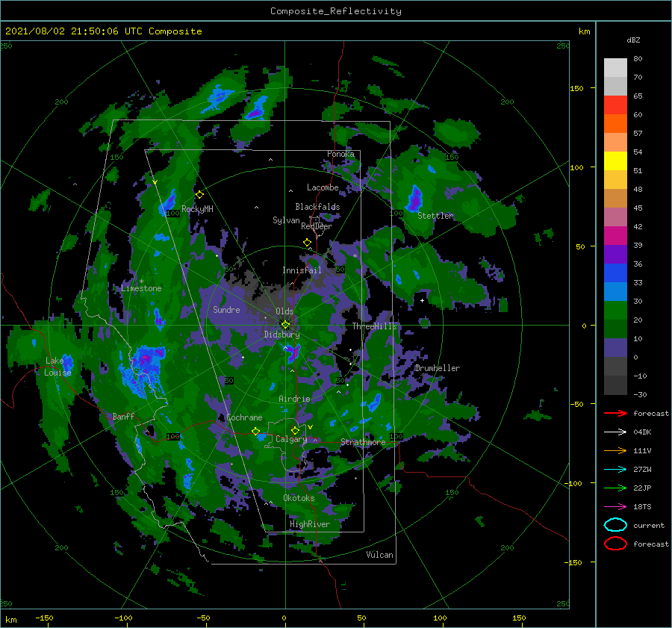Click the Lake Louise label
The image size is (672, 628).
(x=57, y=367)
